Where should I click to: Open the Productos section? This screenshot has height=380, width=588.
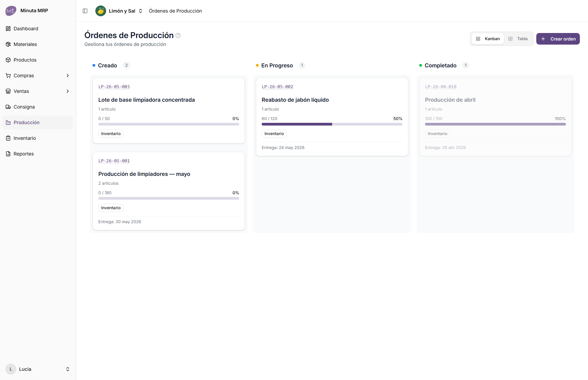coord(38,60)
